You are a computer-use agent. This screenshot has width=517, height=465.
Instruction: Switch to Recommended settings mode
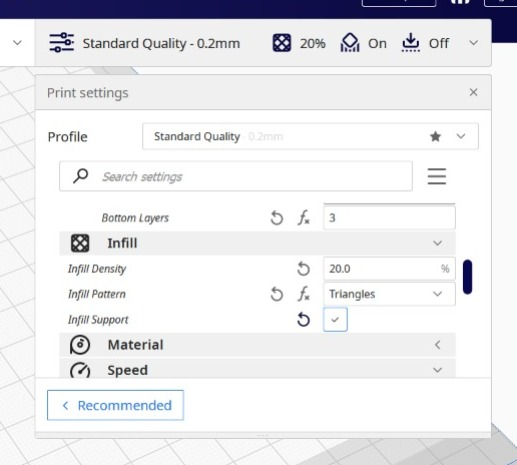coord(115,405)
